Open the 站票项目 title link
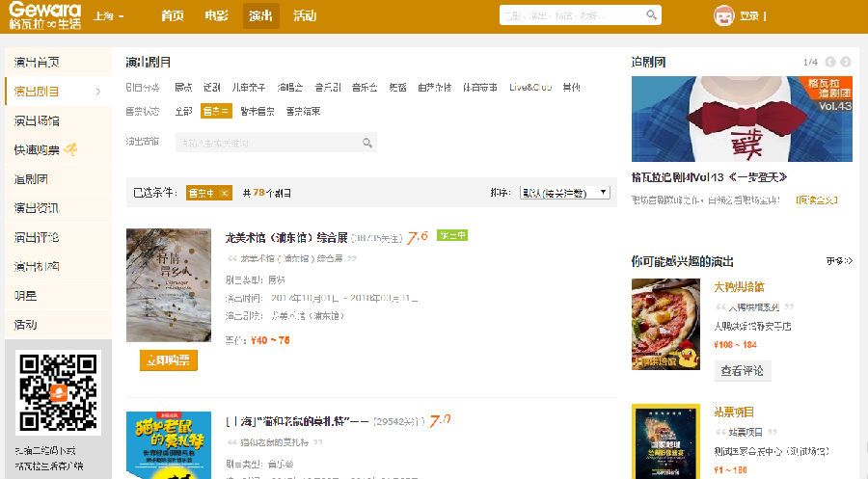This screenshot has height=479, width=868. click(x=734, y=412)
